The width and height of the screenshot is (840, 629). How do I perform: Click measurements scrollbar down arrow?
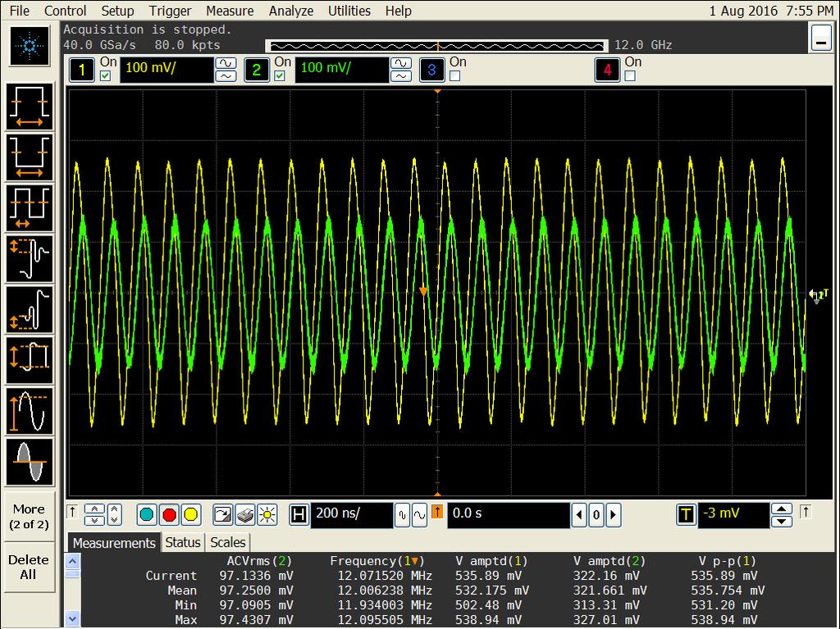[x=72, y=619]
